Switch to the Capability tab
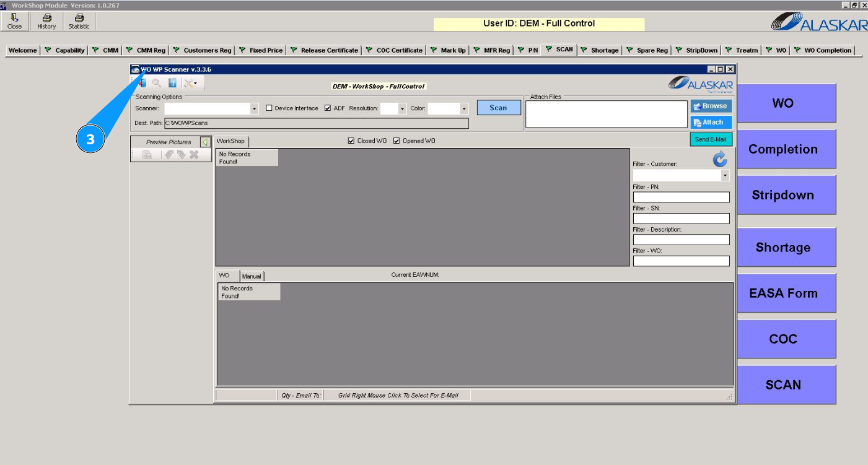Viewport: 868px width, 465px height. (65, 51)
